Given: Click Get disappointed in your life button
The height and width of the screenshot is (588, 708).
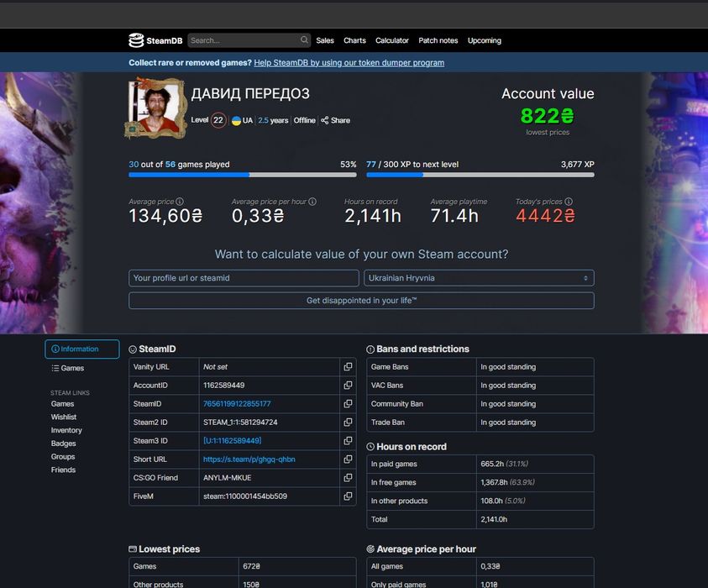Looking at the screenshot, I should 361,301.
